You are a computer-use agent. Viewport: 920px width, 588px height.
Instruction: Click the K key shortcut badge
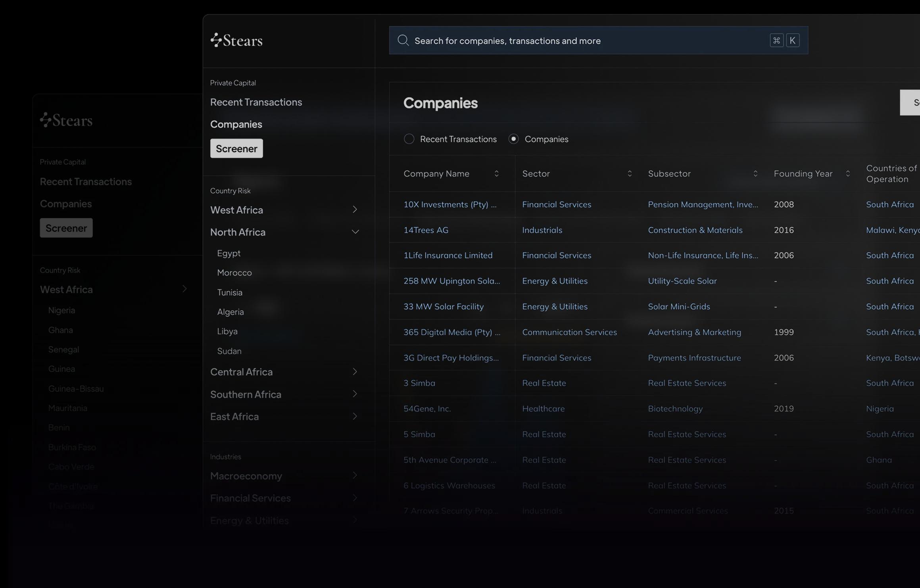click(793, 40)
